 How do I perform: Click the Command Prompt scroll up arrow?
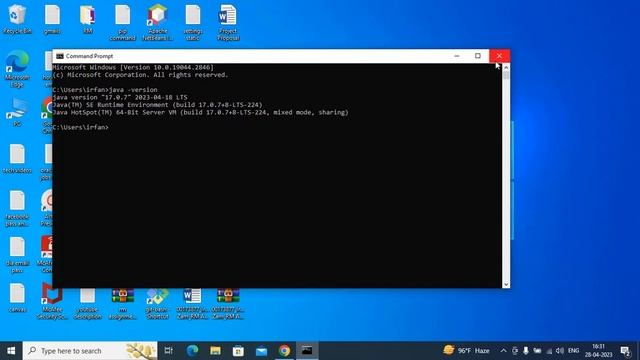(506, 67)
